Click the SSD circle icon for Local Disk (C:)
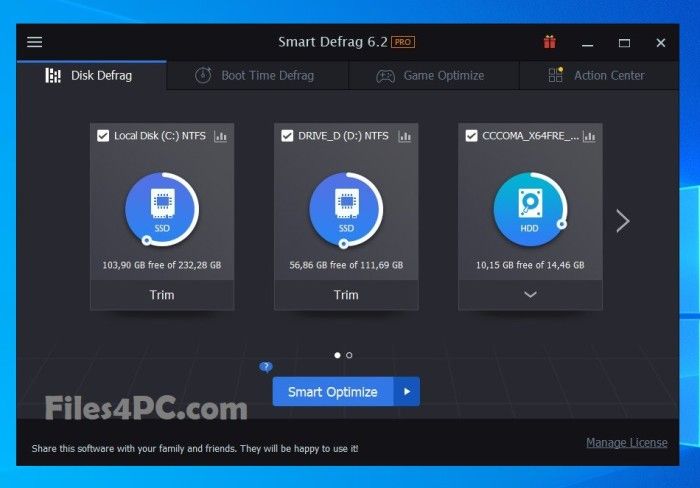The image size is (700, 488). [162, 209]
